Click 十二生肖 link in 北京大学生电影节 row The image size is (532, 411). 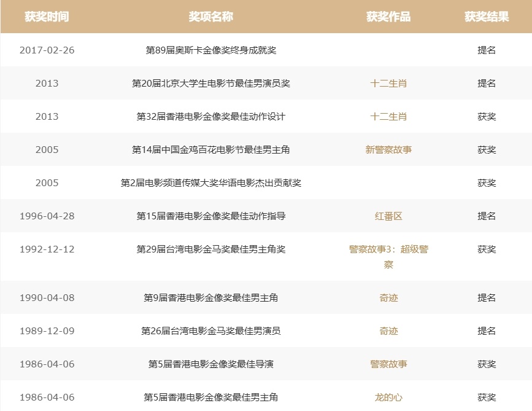click(388, 83)
